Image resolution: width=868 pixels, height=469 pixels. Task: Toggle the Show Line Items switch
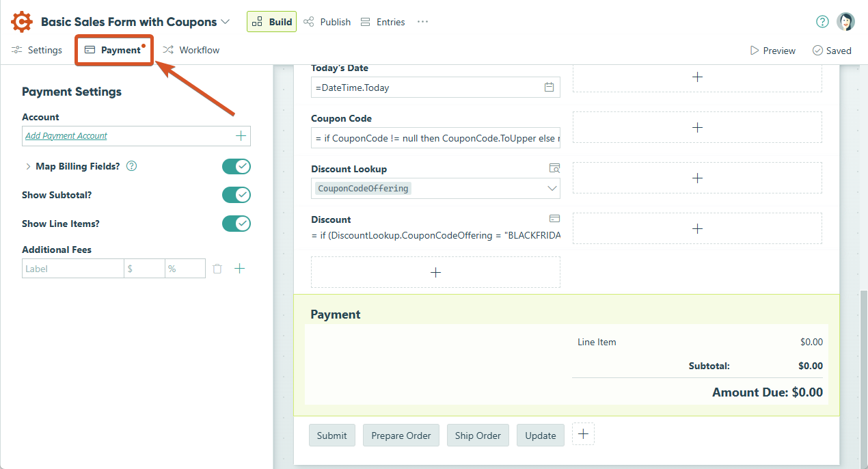tap(236, 224)
